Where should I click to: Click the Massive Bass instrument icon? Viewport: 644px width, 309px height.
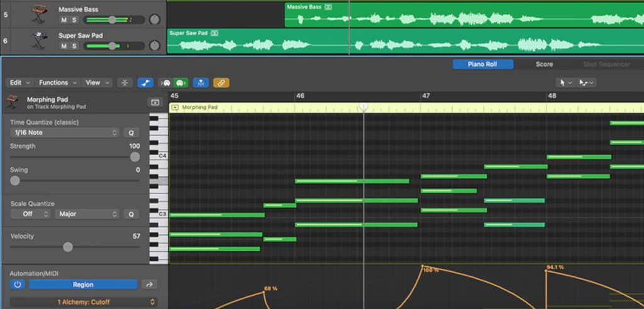tap(40, 14)
